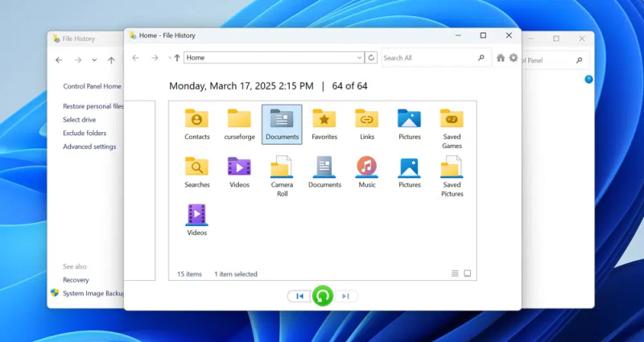
Task: Select the Links folder
Action: pos(367,124)
